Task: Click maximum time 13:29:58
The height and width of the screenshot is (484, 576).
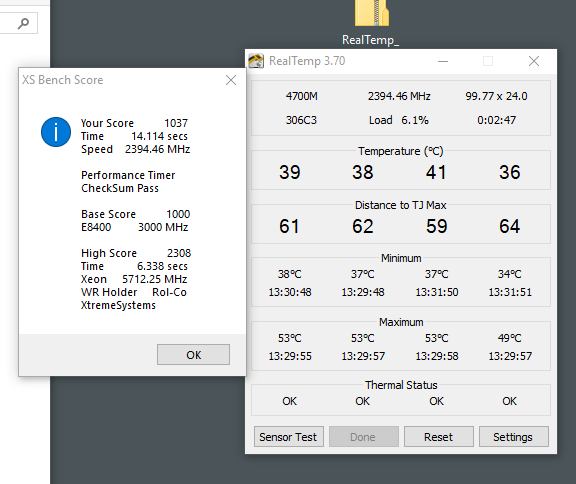Action: pos(437,356)
